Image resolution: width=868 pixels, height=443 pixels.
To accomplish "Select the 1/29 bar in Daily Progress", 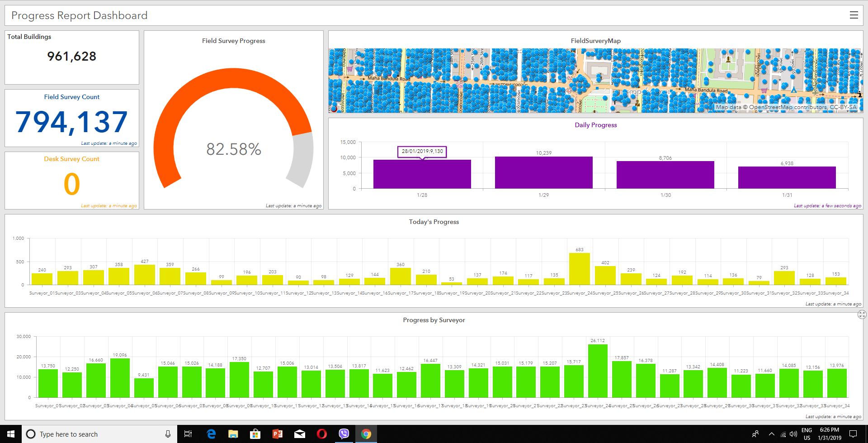I will [543, 173].
